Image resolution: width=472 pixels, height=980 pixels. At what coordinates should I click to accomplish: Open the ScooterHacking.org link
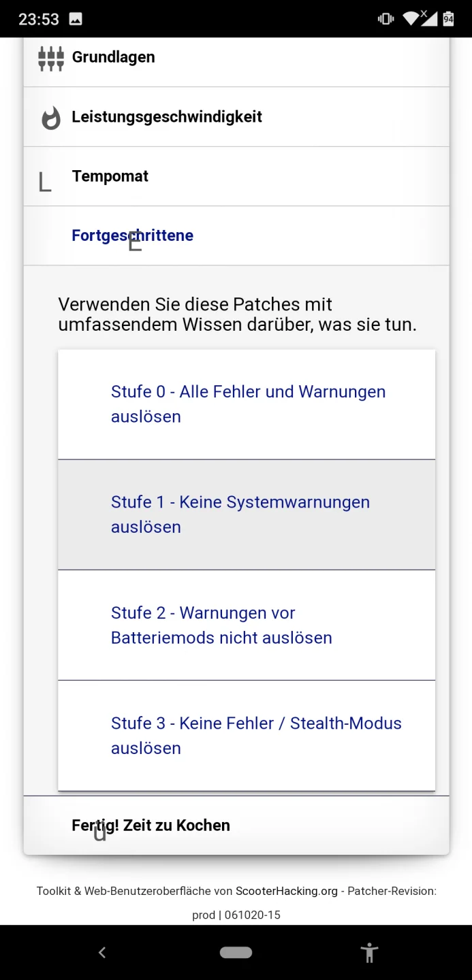tap(287, 891)
